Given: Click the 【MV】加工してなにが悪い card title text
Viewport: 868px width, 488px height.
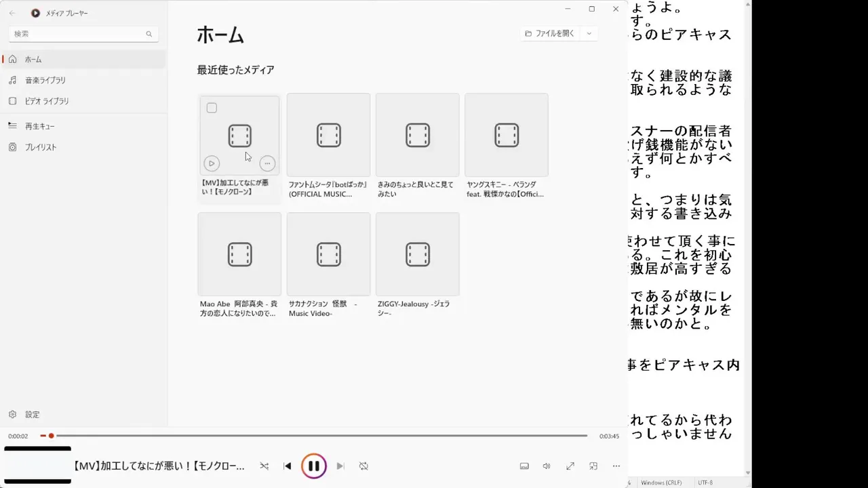Looking at the screenshot, I should click(x=235, y=187).
